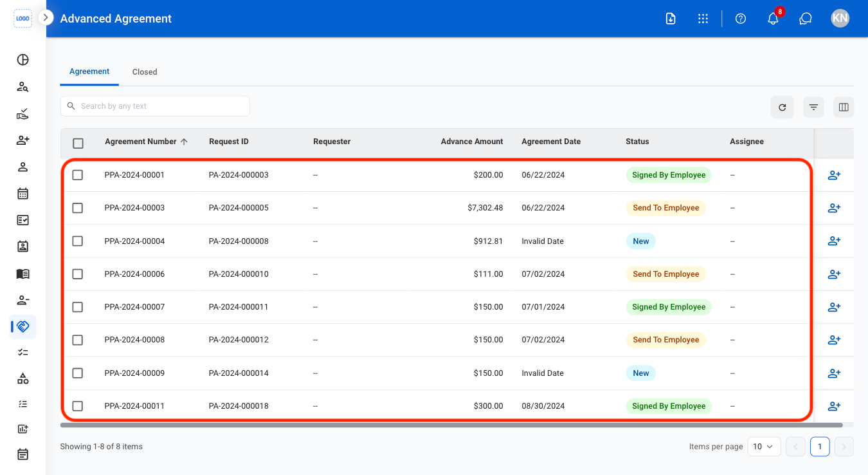868x475 pixels.
Task: Go to page 1 button
Action: (x=820, y=447)
